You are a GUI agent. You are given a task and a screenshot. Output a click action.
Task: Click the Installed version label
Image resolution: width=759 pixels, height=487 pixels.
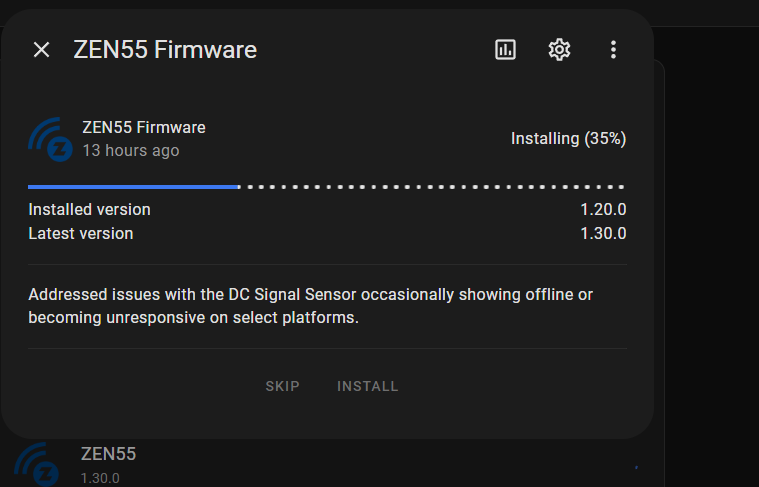pyautogui.click(x=89, y=210)
